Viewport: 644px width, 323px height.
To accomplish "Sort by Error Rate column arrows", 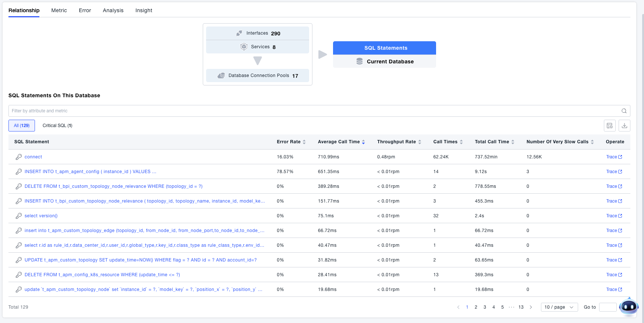I will coord(304,142).
